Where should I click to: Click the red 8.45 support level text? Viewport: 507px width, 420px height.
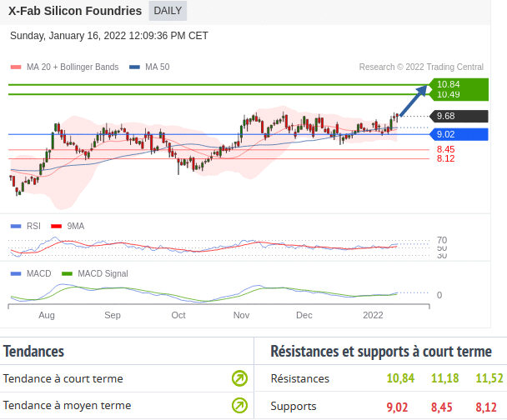445,149
